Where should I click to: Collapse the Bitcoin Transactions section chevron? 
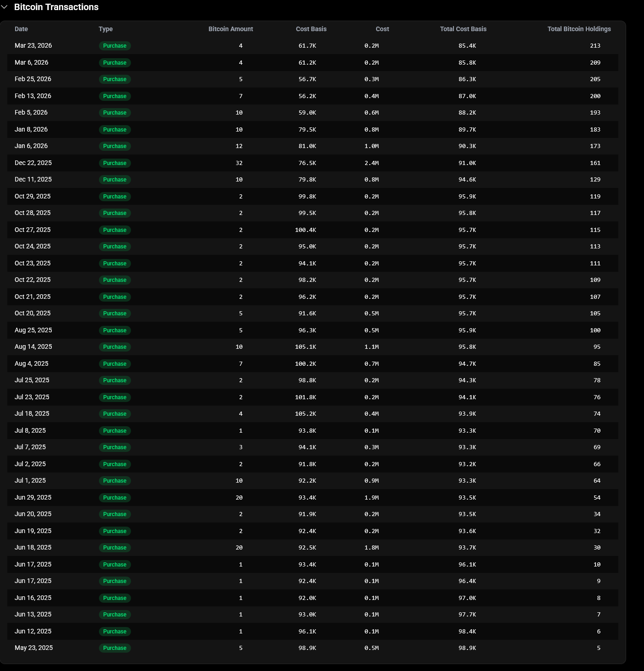4,7
